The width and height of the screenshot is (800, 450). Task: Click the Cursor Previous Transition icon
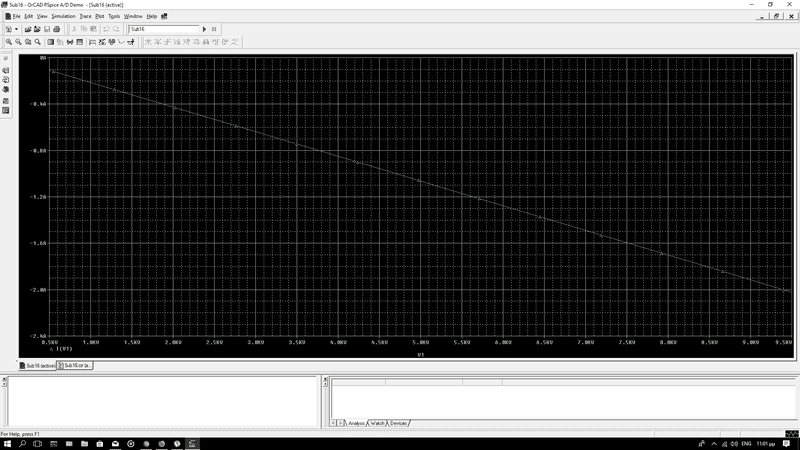[226, 42]
